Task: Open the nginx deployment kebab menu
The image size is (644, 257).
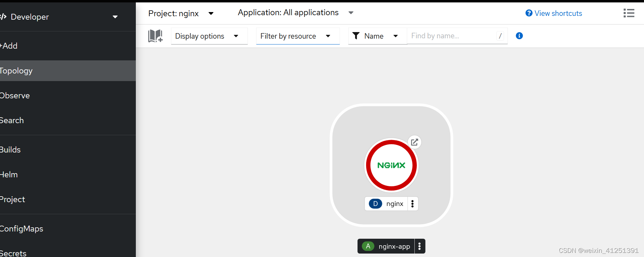Action: coord(413,204)
